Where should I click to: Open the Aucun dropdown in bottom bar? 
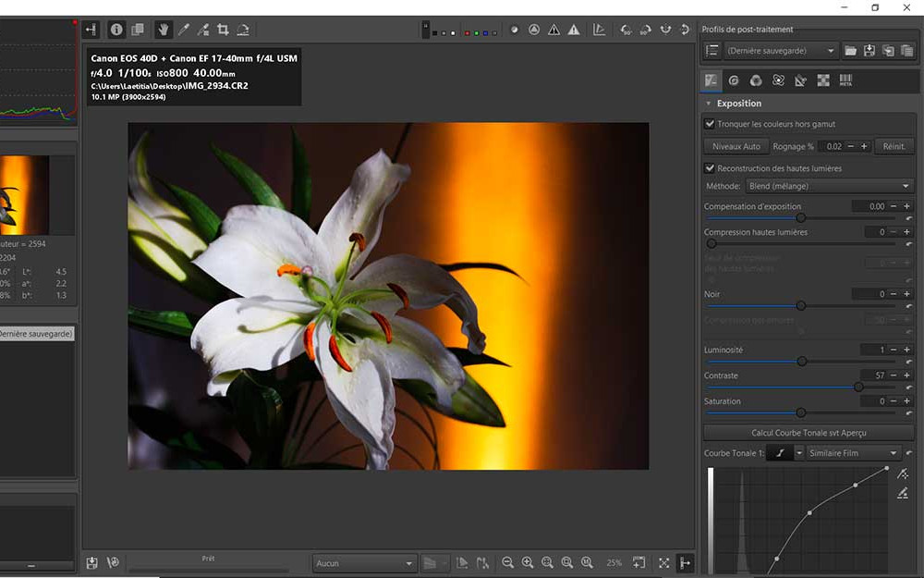365,563
